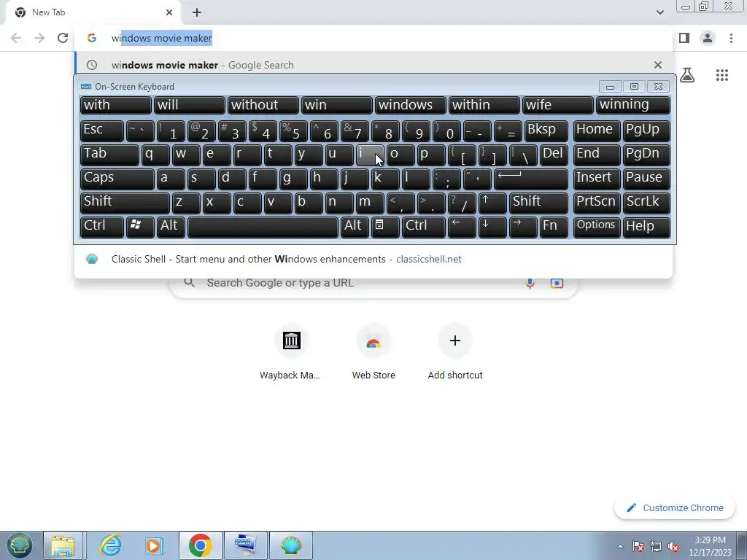Toggle the left Shift key
This screenshot has height=560, width=747.
125,203
